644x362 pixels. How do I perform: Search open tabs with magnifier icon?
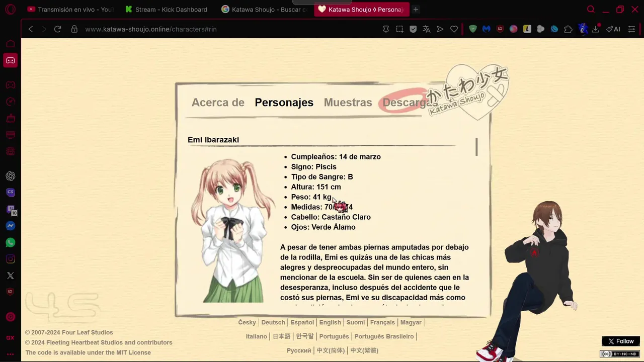coord(591,9)
